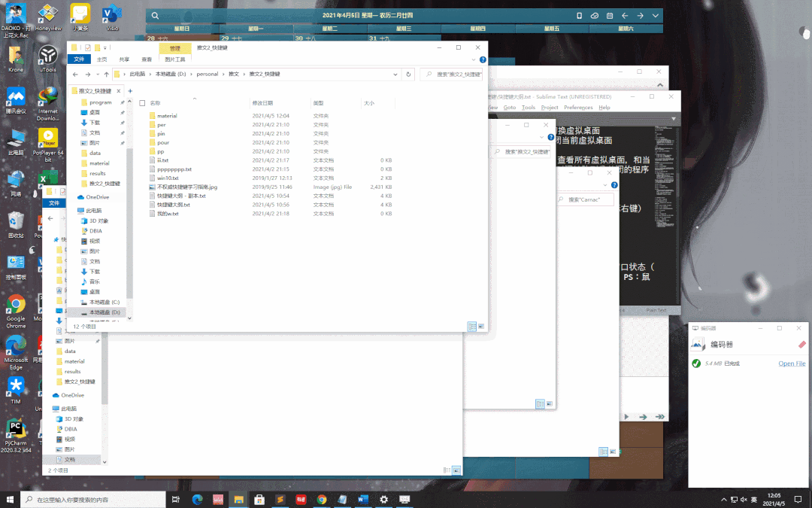
Task: Open Task View from taskbar
Action: click(176, 499)
